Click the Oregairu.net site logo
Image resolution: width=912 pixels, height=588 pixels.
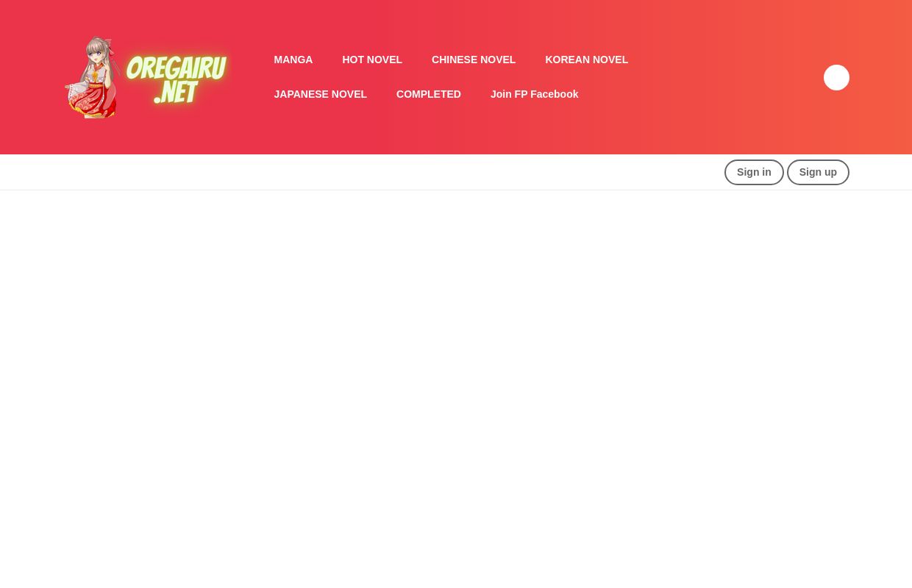tap(147, 77)
